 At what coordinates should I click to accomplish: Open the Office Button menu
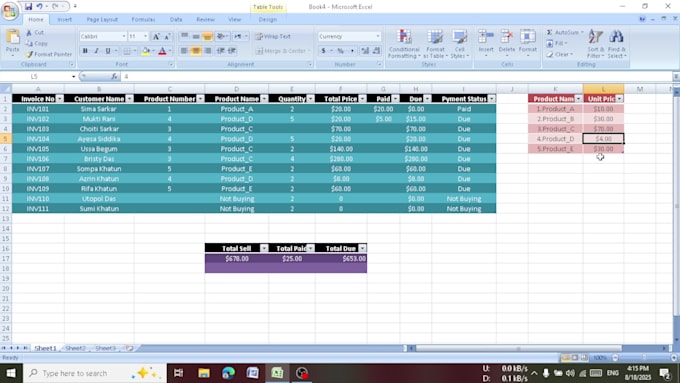point(10,10)
